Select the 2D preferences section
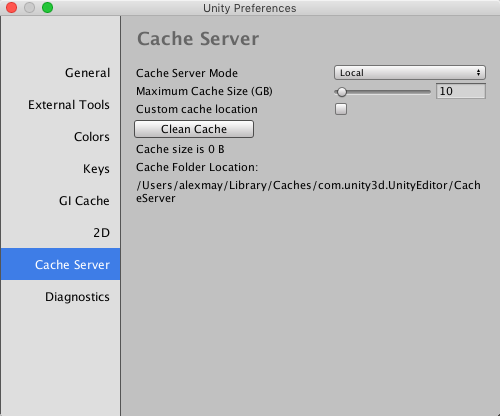 point(101,233)
